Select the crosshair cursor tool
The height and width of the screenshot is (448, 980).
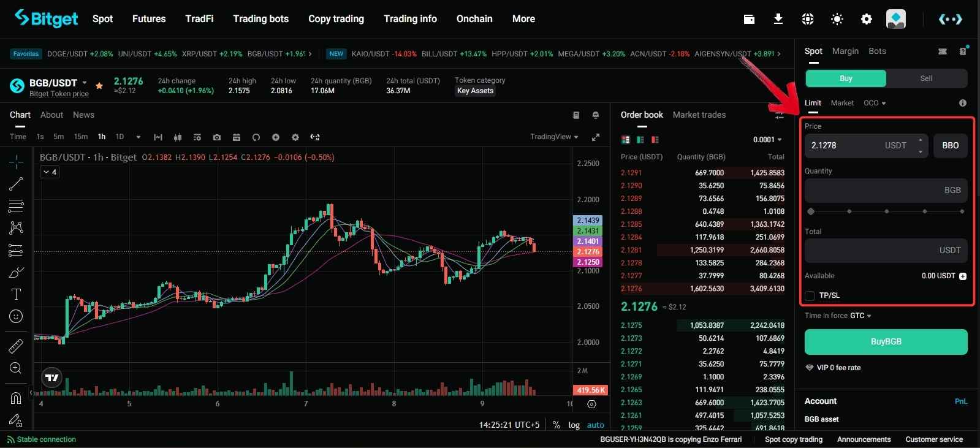point(16,161)
